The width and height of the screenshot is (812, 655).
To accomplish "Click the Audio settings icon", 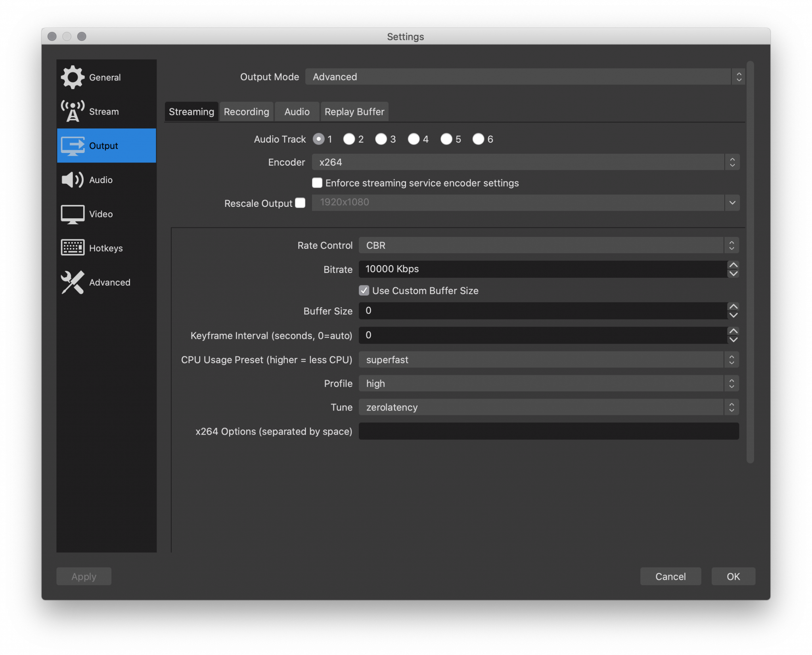I will coord(72,179).
